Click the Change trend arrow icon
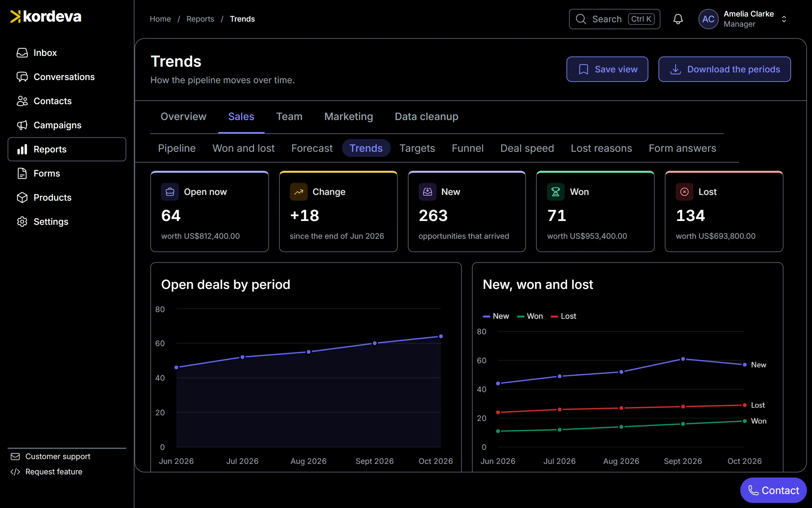Screen dimensions: 812x508 click(298, 192)
